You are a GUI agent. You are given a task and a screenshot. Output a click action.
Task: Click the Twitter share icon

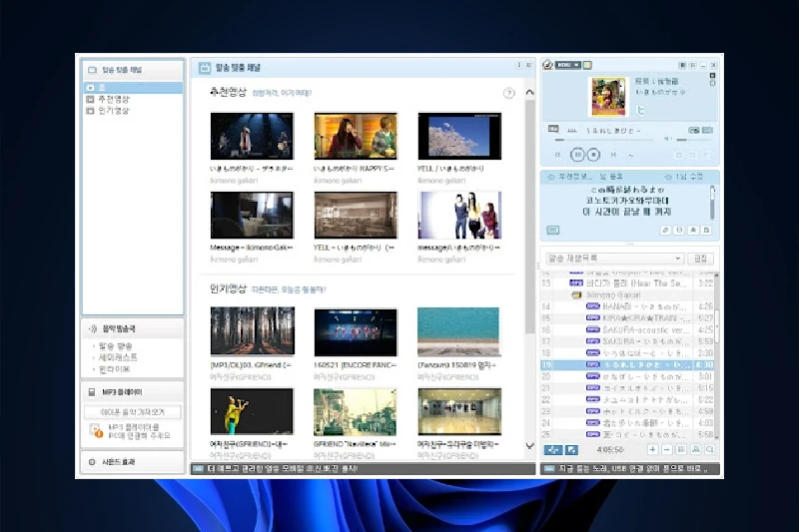coord(640,110)
